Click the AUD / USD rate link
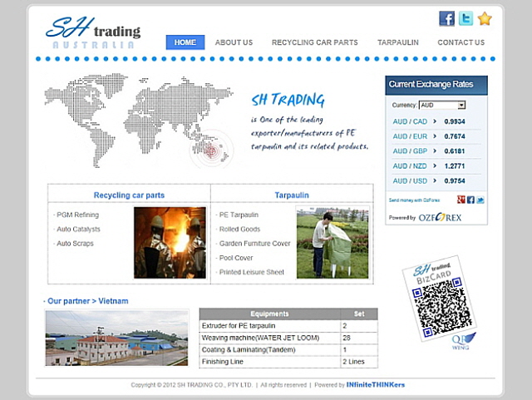 pos(410,181)
